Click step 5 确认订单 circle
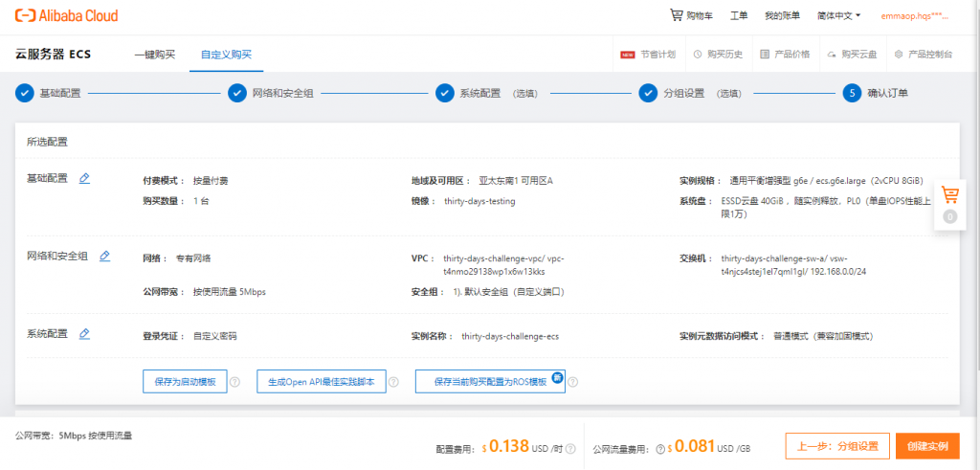 coord(852,93)
